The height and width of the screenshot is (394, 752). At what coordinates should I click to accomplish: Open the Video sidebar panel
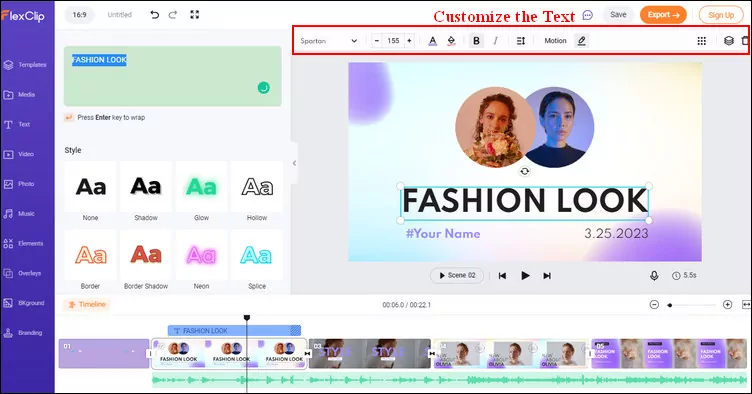(x=19, y=154)
